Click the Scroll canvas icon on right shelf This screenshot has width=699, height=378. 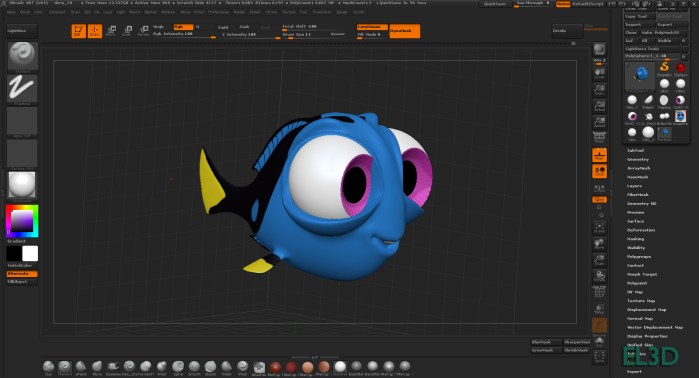tap(600, 73)
